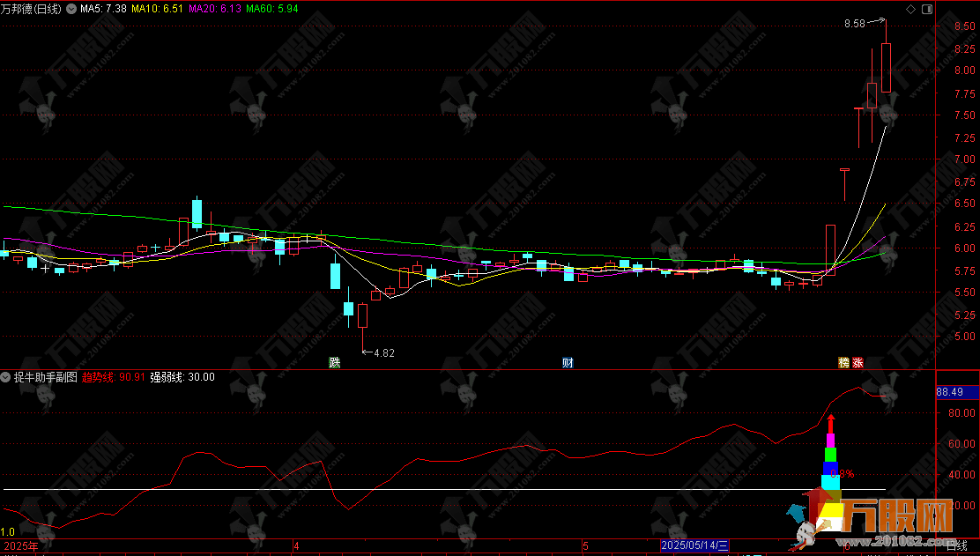The image size is (980, 556).
Task: Toggle the panel layout icon at top right
Action: pyautogui.click(x=927, y=9)
